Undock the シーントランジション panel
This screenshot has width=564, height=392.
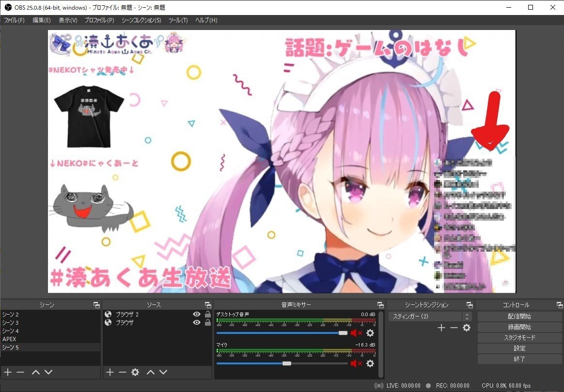470,305
